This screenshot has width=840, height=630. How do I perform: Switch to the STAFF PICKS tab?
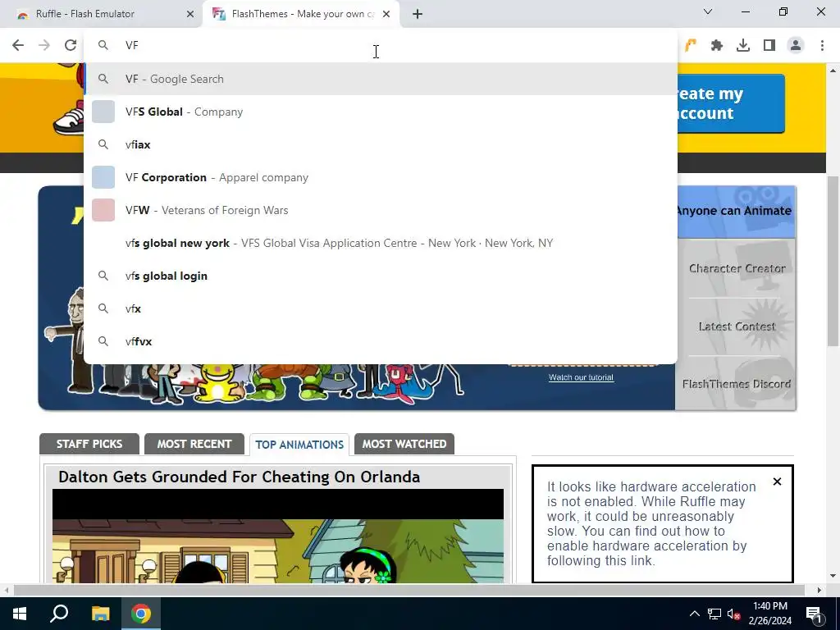(89, 444)
